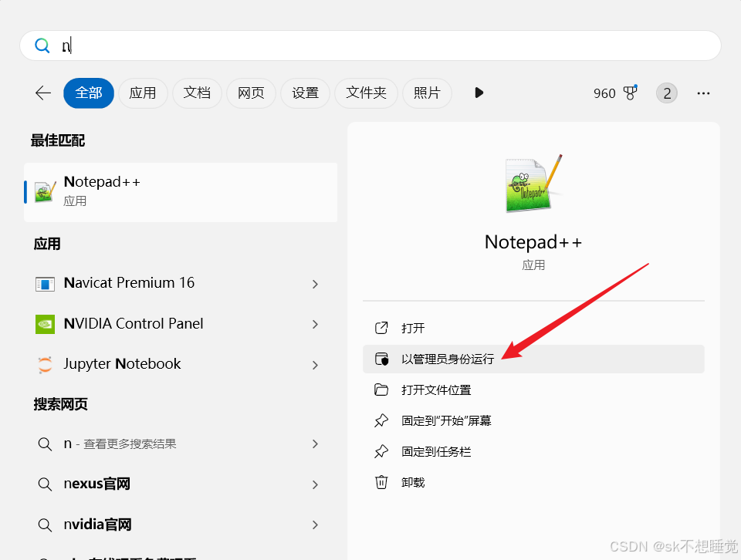
Task: Choose 打开 to launch Notepad++
Action: click(x=533, y=328)
